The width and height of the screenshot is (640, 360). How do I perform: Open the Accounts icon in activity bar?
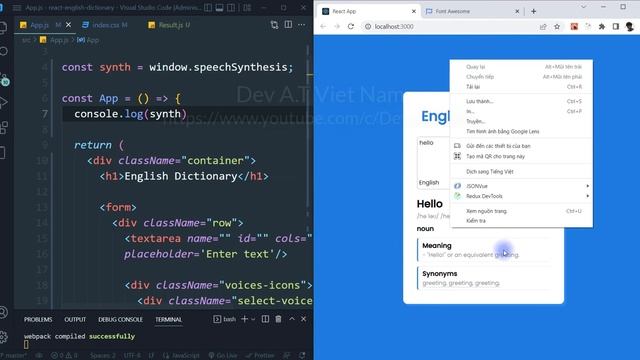(4, 313)
